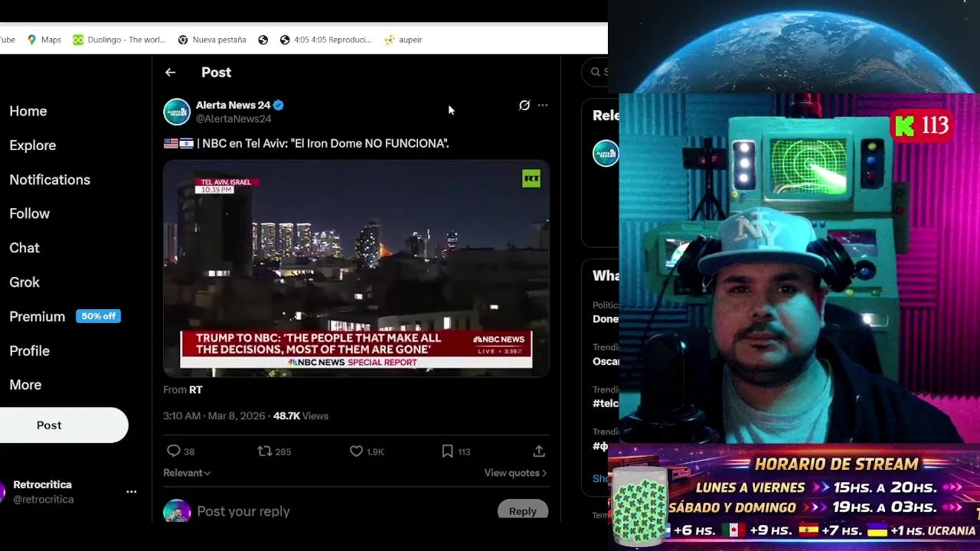Bookmark the post with 113 icon

tap(447, 452)
